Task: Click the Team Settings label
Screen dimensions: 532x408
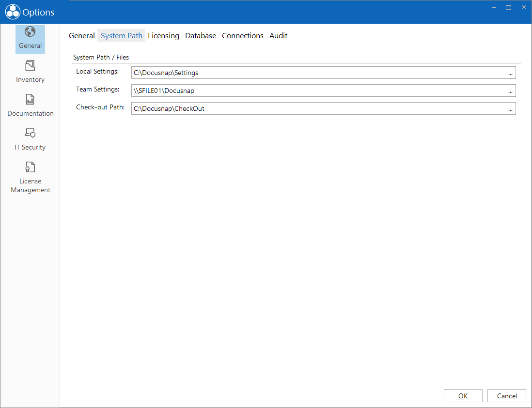Action: (x=98, y=90)
